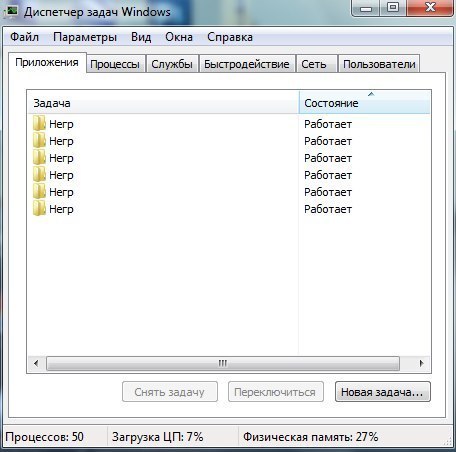
Task: Click the Снять задачу button
Action: [170, 392]
